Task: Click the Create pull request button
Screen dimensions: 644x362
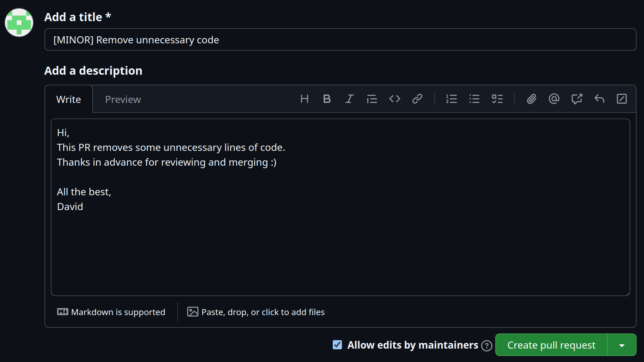Action: 551,345
